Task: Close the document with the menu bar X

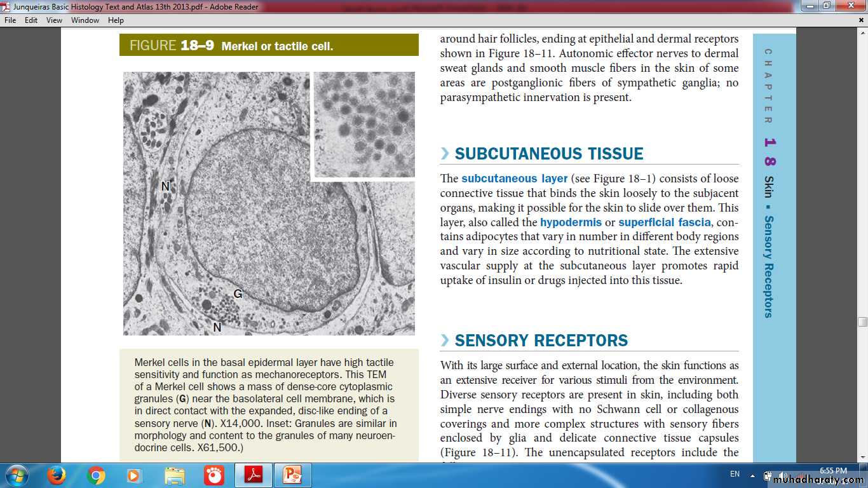Action: click(861, 20)
